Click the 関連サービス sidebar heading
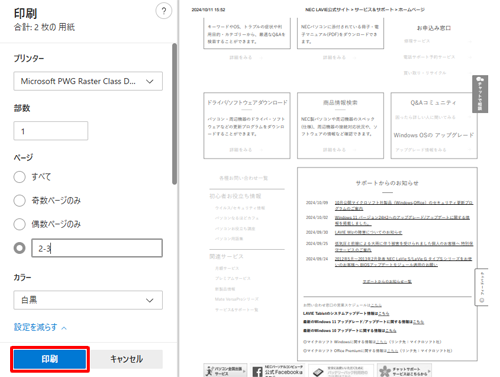 click(226, 256)
